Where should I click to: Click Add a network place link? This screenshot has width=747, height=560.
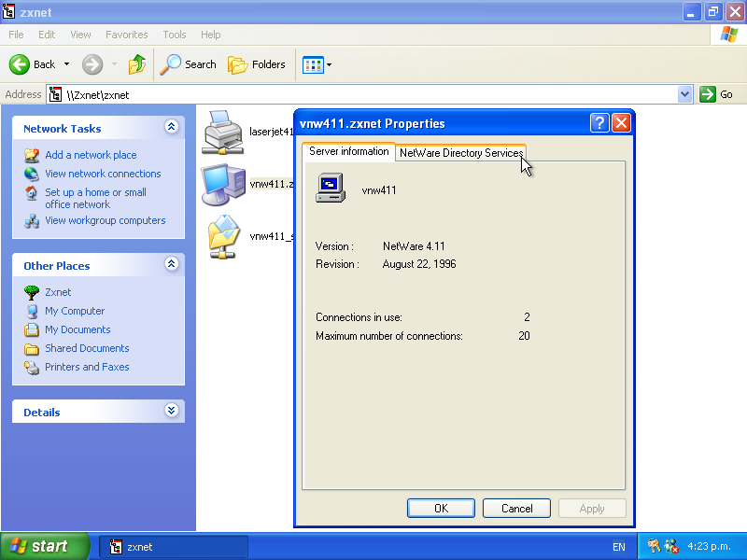point(91,155)
